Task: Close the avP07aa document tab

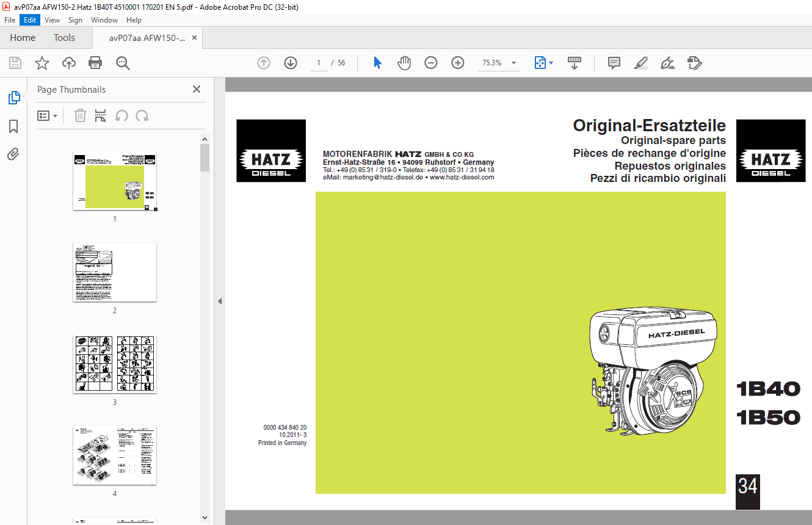Action: [194, 38]
